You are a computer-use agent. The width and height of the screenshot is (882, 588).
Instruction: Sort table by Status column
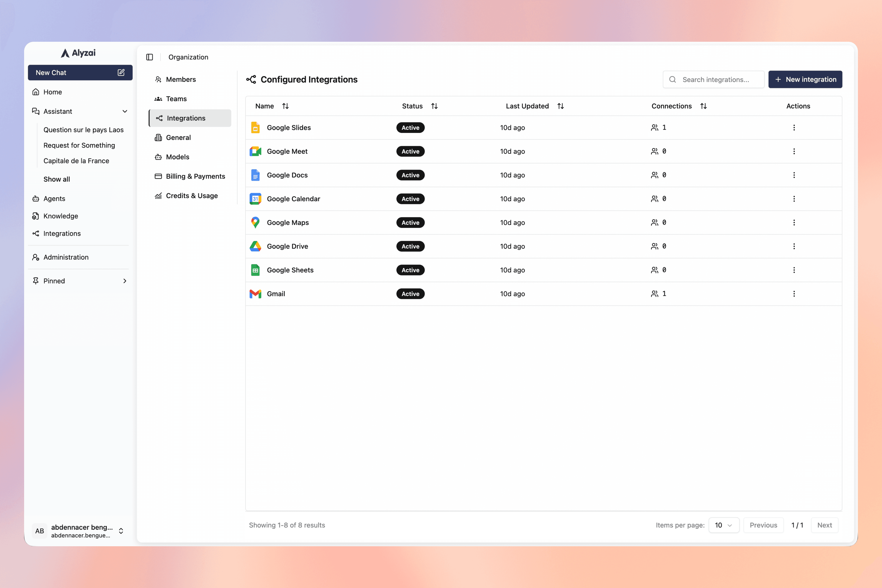434,106
